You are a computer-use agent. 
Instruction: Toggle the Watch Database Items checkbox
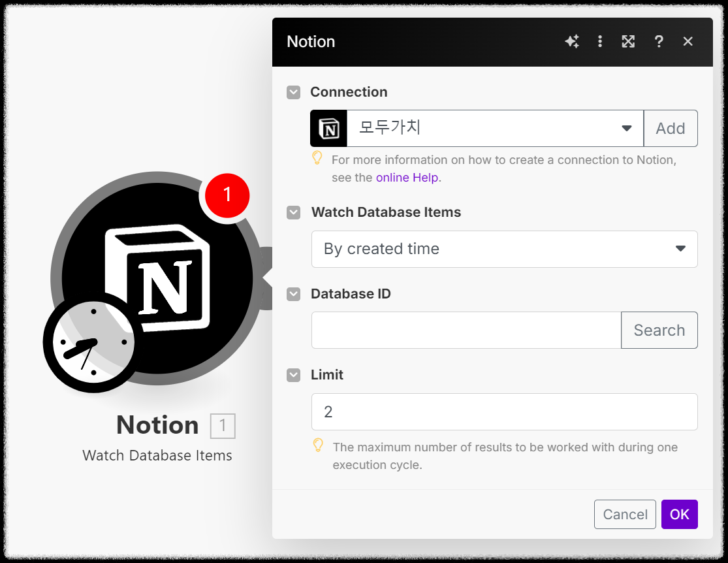click(293, 212)
